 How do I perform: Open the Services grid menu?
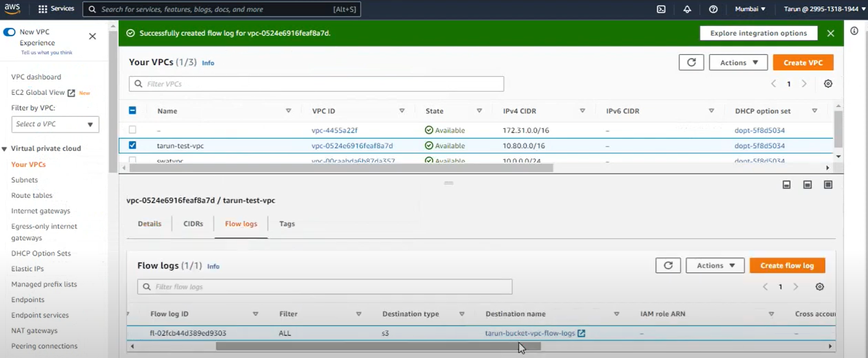[56, 9]
